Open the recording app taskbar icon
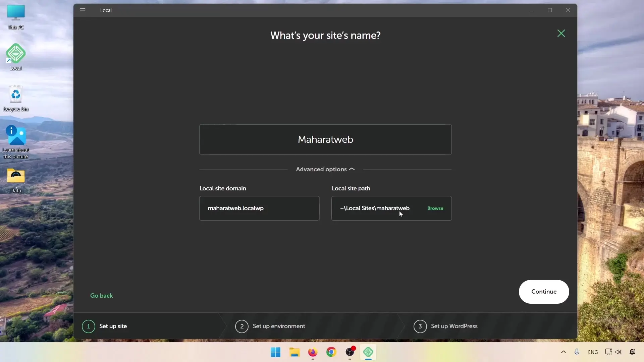The height and width of the screenshot is (362, 644). 350,352
